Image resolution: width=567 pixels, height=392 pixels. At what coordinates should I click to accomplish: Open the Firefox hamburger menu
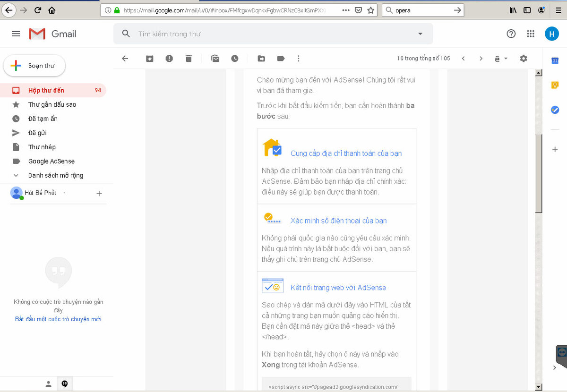(558, 10)
